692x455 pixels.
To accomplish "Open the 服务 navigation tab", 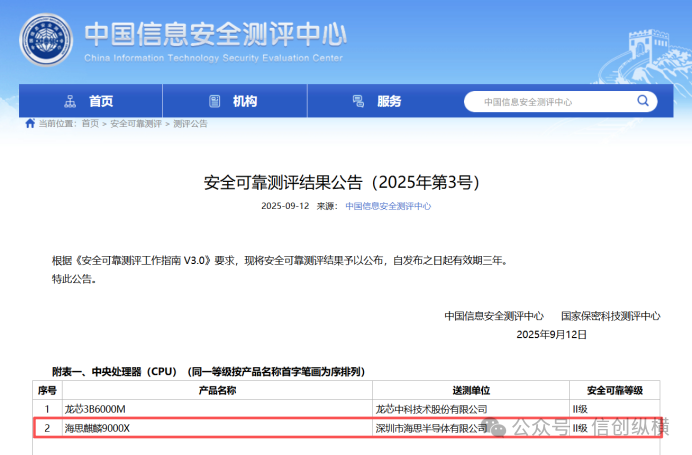I will coord(380,101).
